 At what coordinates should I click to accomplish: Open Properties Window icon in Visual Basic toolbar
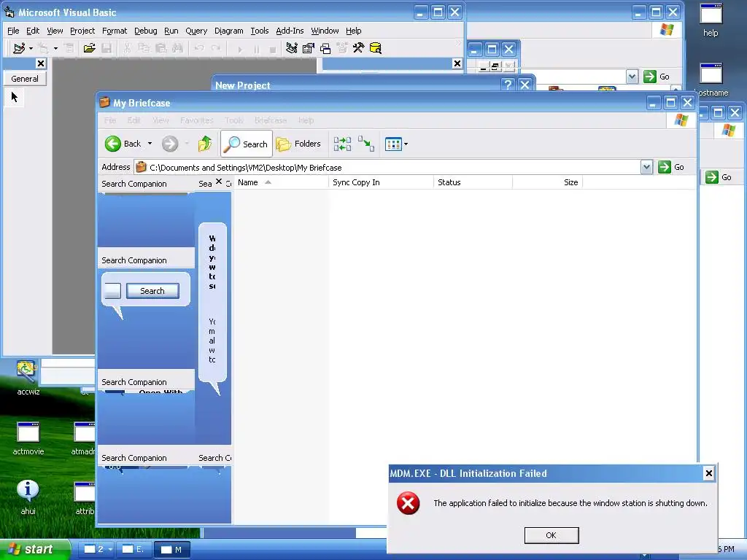[309, 48]
